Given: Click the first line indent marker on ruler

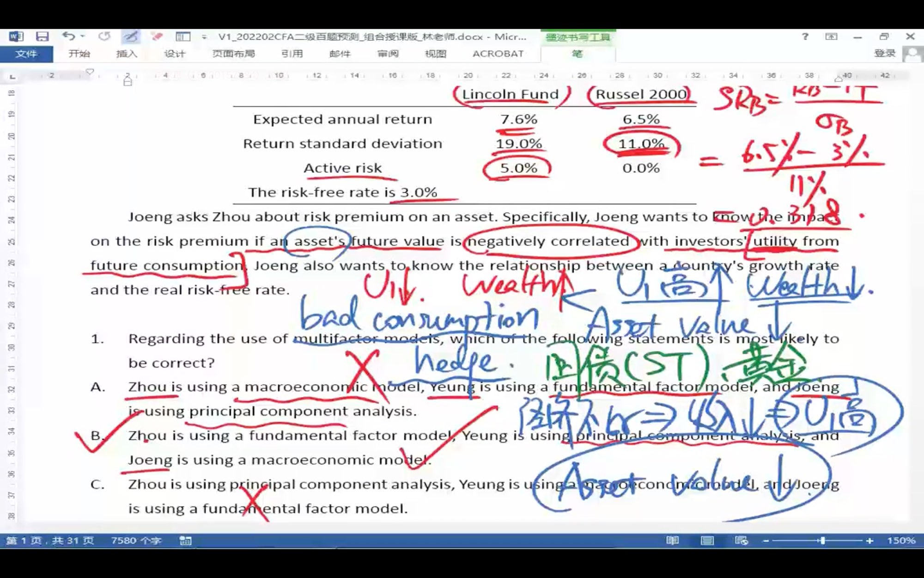Looking at the screenshot, I should coord(90,72).
